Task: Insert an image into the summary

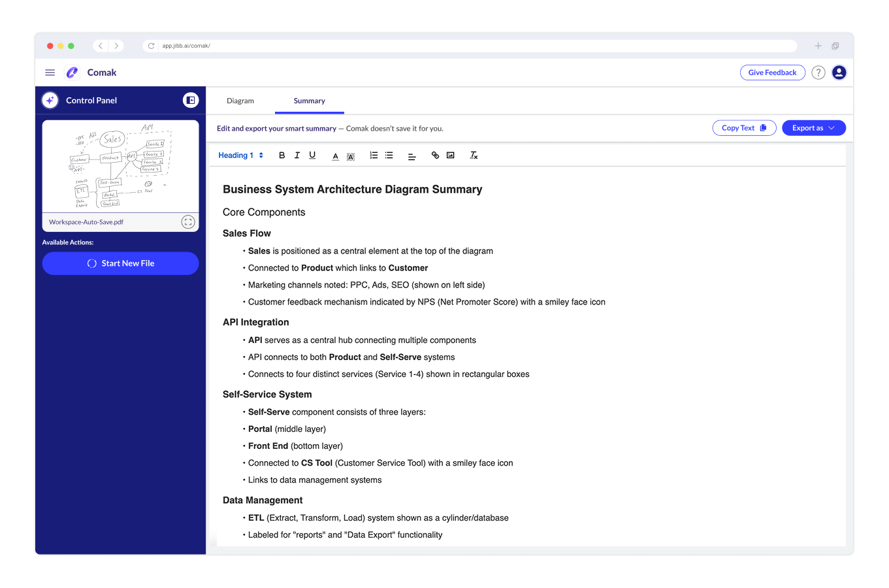Action: click(450, 155)
